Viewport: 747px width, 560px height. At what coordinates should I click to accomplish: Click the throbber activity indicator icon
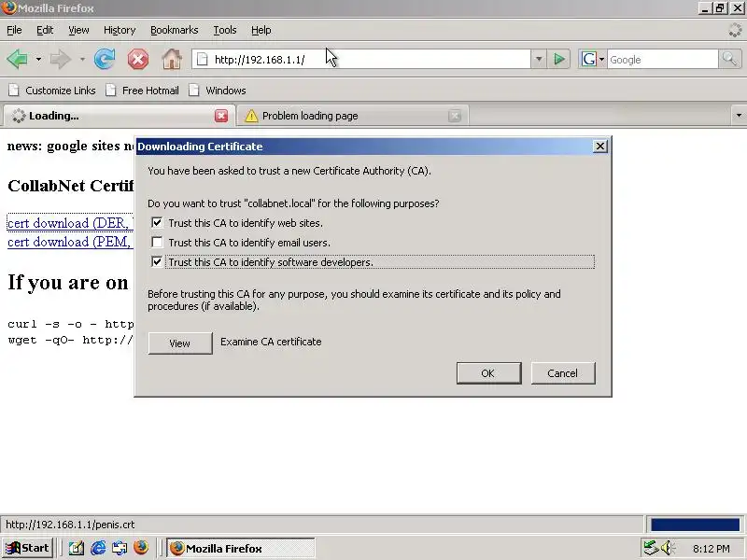pos(735,30)
